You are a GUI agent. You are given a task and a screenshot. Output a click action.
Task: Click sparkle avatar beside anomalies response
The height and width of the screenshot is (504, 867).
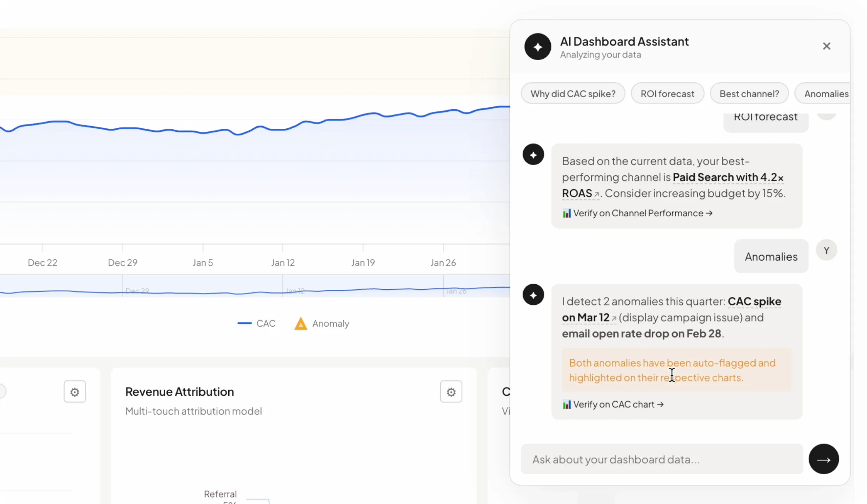pos(533,295)
